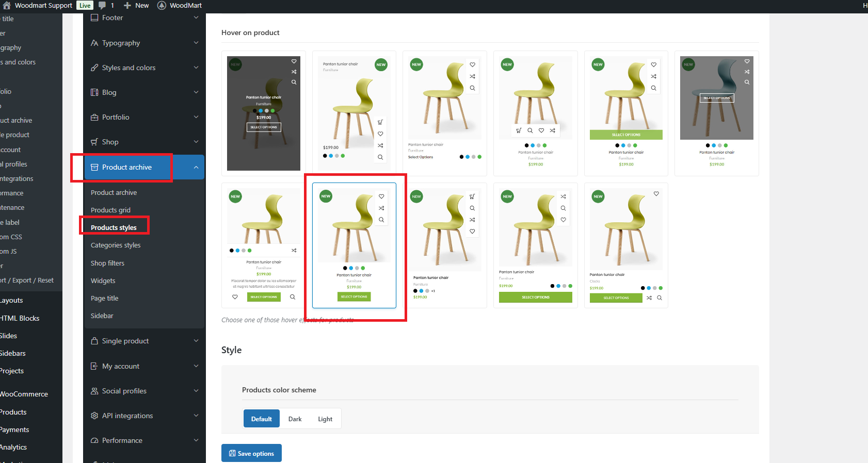Open the Products styles sub-item

(114, 227)
